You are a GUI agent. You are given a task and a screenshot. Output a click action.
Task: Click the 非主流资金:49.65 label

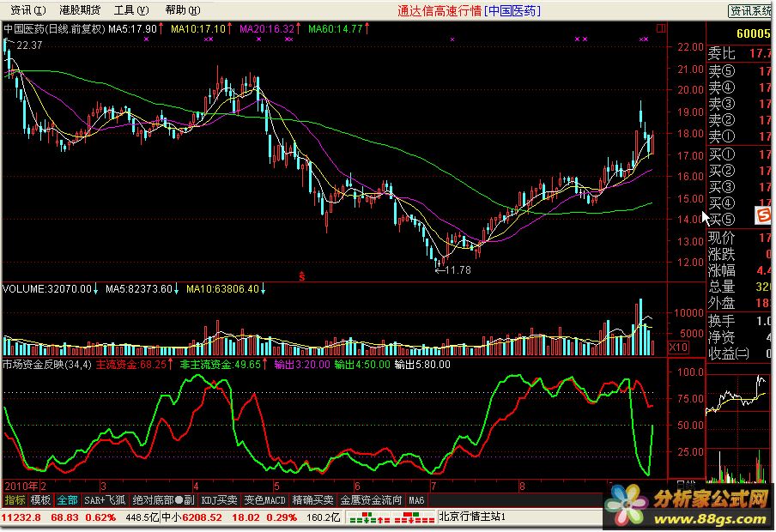coord(221,365)
